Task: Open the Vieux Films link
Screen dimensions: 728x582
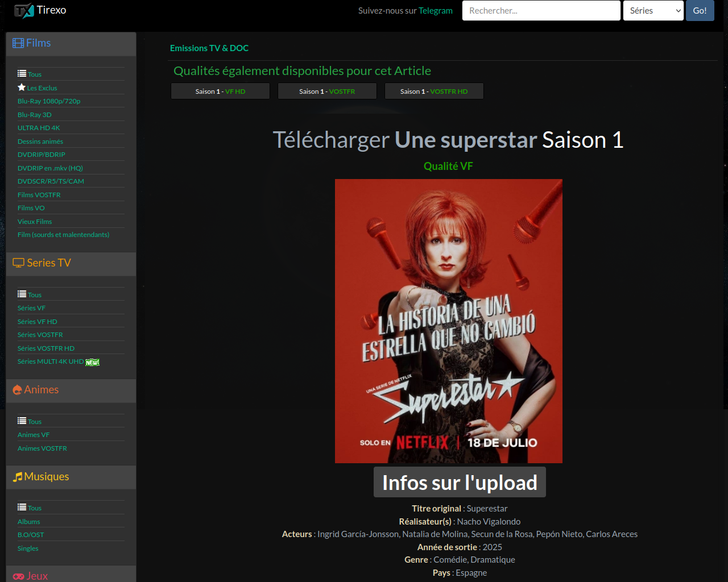Action: (35, 222)
